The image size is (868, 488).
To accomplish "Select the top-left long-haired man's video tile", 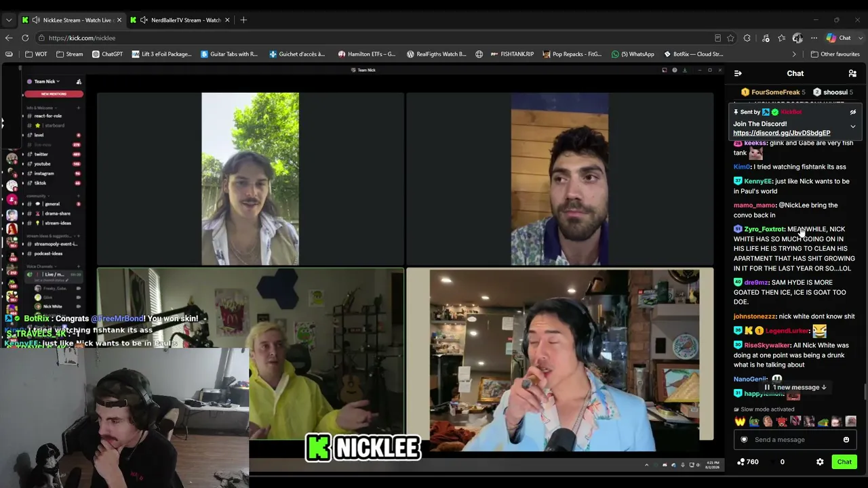I will [250, 179].
